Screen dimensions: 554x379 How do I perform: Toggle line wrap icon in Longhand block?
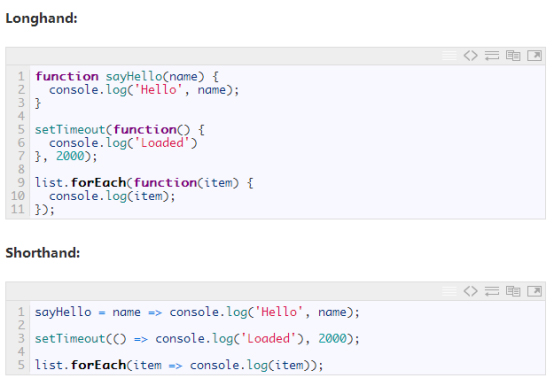coord(492,55)
